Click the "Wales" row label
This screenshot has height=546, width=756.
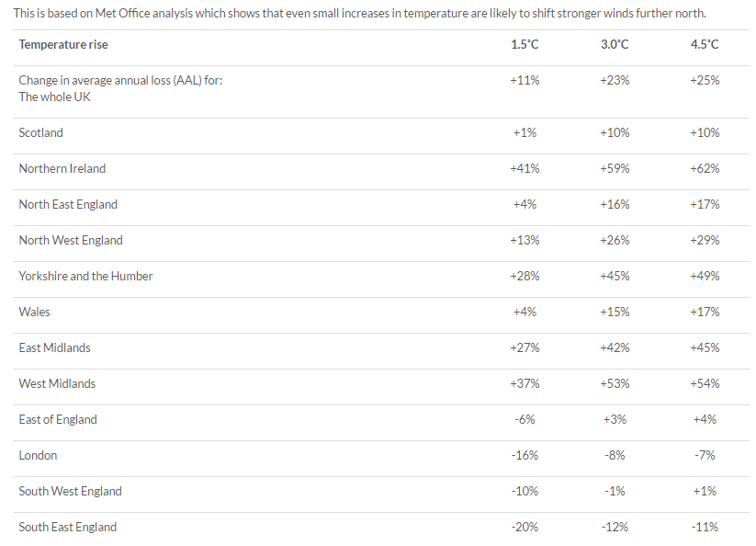point(35,312)
